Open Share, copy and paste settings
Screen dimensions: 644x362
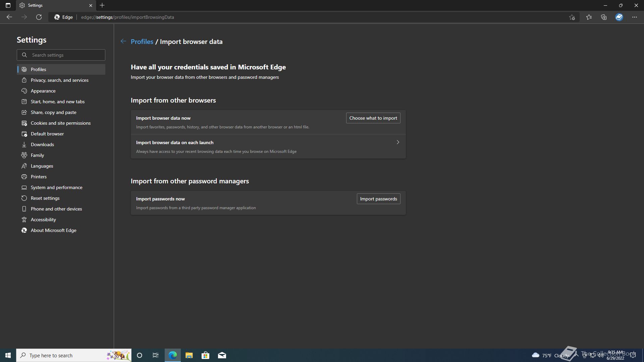tap(61, 112)
